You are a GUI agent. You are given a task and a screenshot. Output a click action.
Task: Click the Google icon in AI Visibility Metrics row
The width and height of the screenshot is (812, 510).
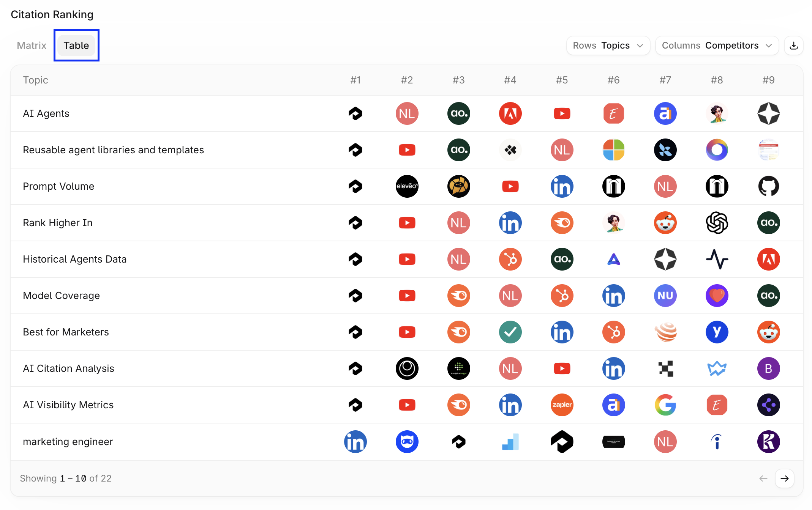pos(665,405)
